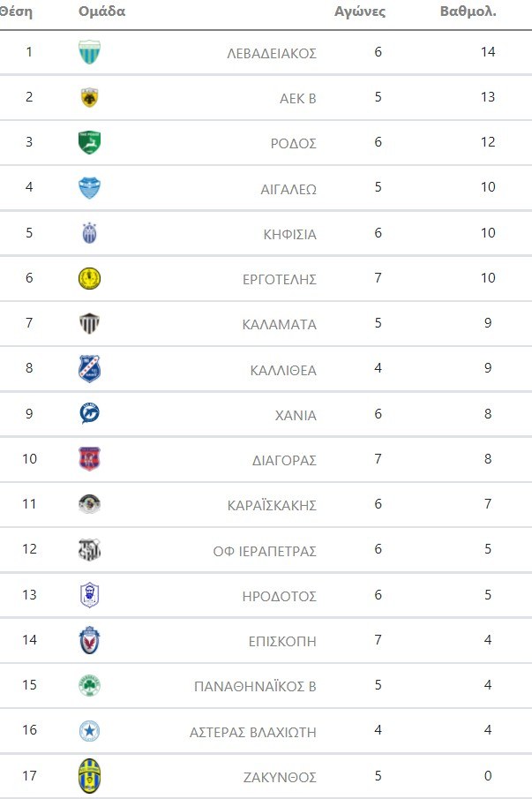This screenshot has width=532, height=799.
Task: Click the ΕΠΙΣΚΟΠΗ team name
Action: [x=282, y=641]
